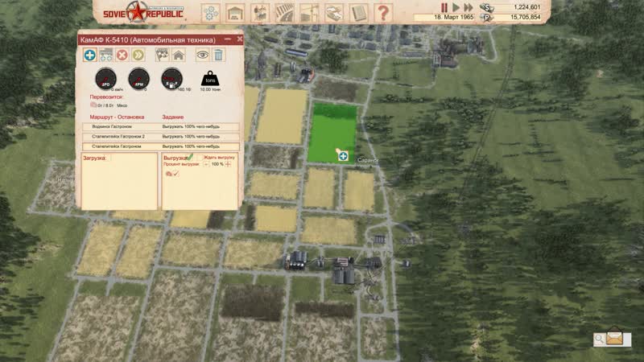Click the Саранск town label
Viewport: 644px width, 362px height.
tap(367, 160)
